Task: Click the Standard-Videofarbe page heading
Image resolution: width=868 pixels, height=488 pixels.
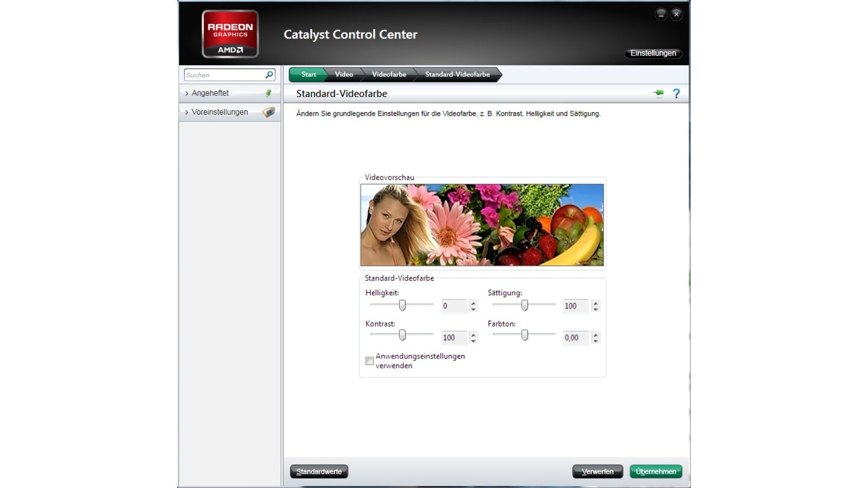Action: 342,93
